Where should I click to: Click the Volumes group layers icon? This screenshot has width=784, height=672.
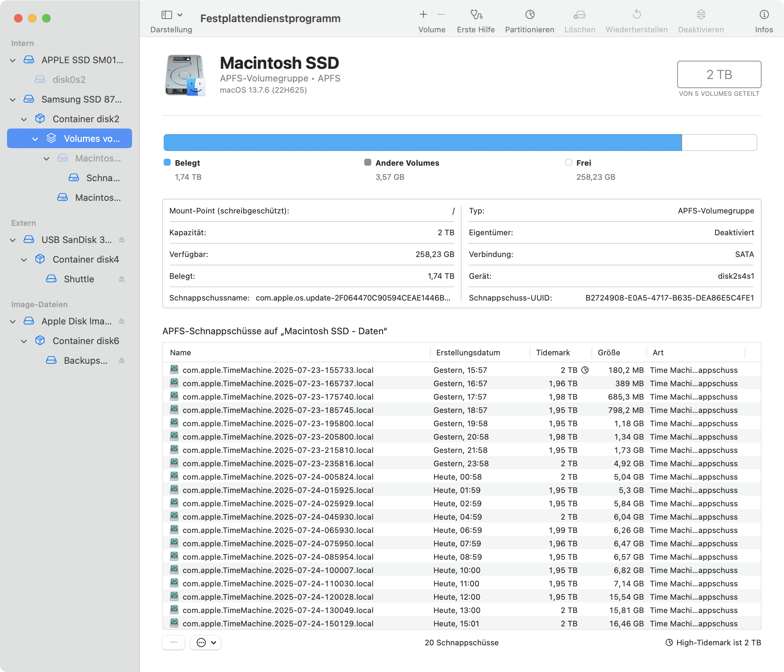pos(52,138)
